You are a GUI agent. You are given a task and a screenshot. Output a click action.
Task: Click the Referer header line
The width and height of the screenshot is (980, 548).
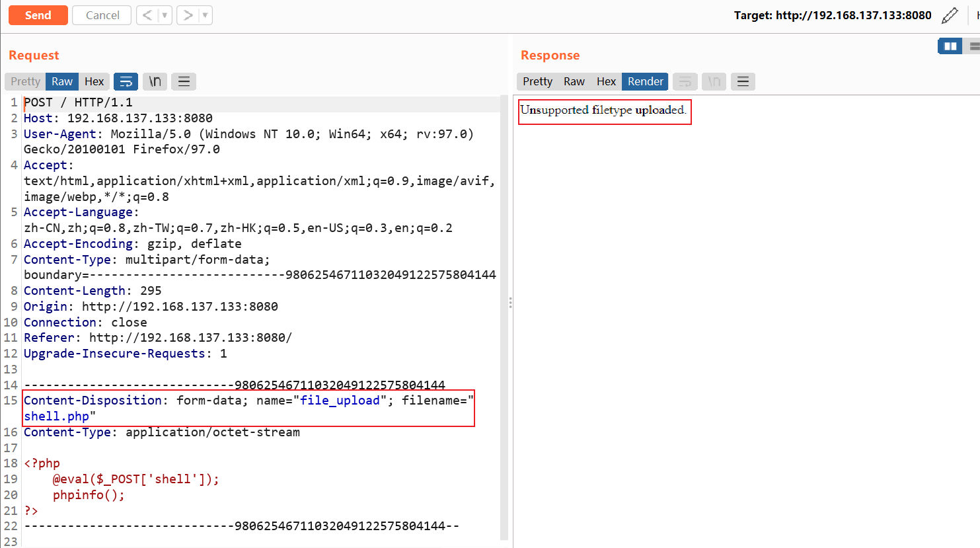coord(158,338)
